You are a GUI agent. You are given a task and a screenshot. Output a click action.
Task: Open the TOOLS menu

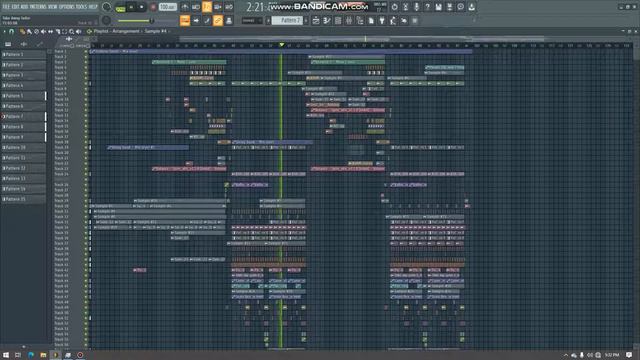tap(82, 7)
